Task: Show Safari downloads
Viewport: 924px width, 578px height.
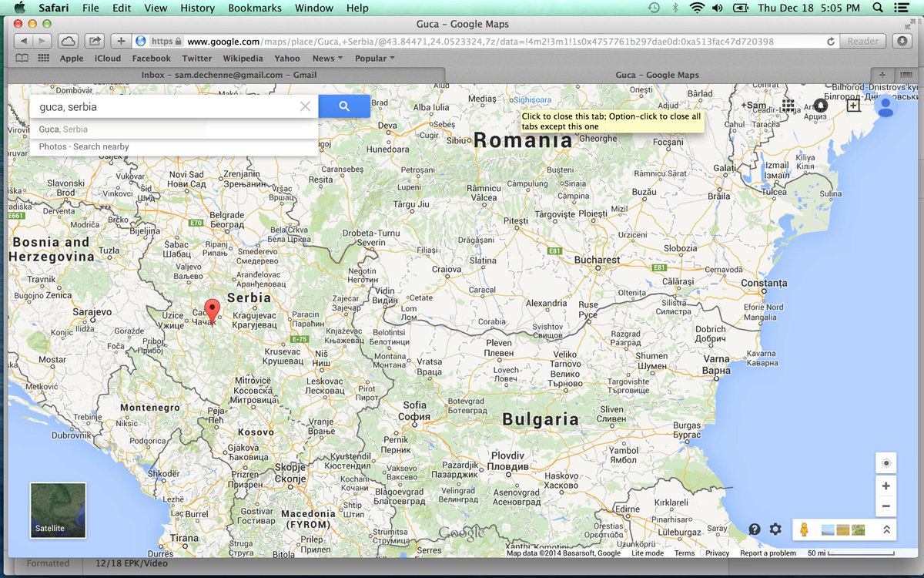Action: 902,41
